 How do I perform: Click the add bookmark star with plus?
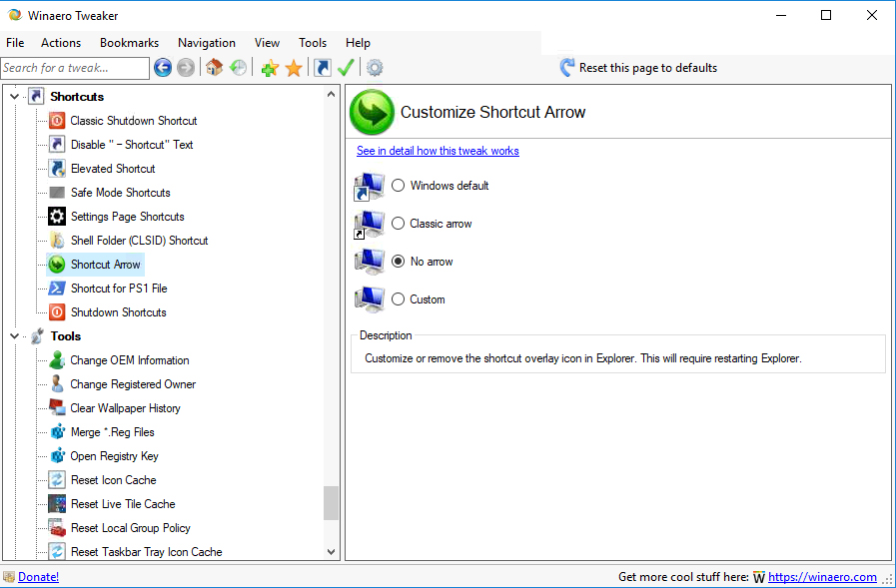click(269, 68)
